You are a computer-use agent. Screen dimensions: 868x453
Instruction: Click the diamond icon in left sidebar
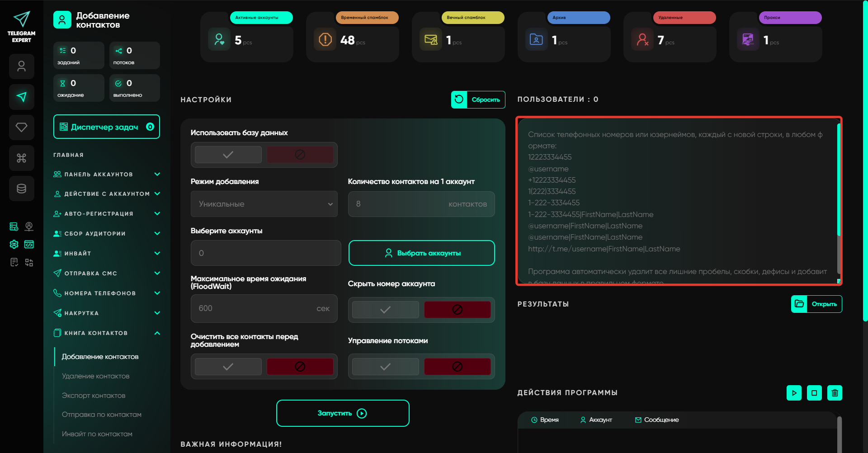tap(21, 127)
